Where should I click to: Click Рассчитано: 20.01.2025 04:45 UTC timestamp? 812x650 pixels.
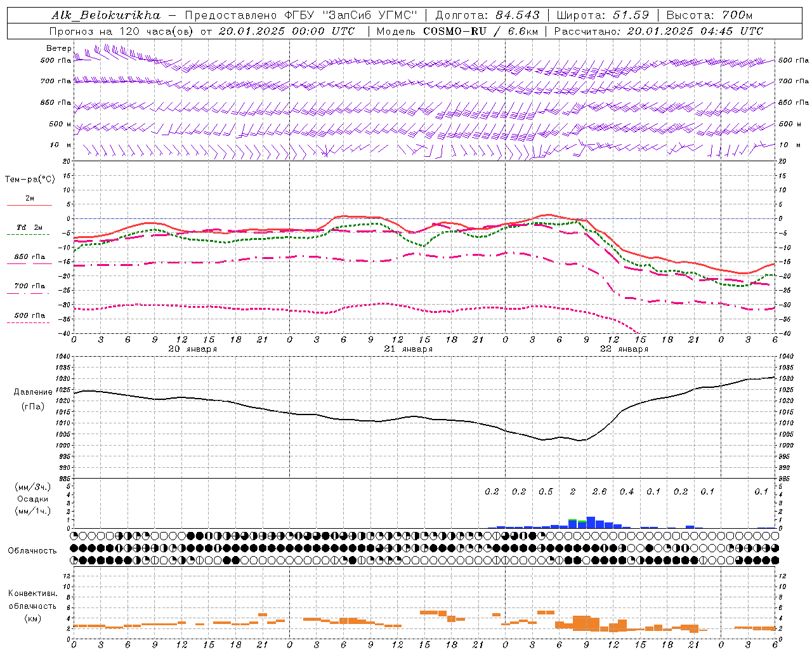coord(658,31)
